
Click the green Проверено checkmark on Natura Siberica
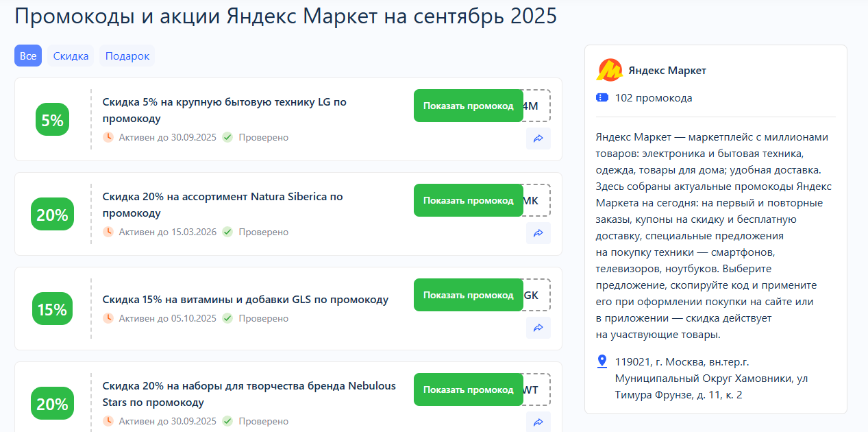[227, 232]
